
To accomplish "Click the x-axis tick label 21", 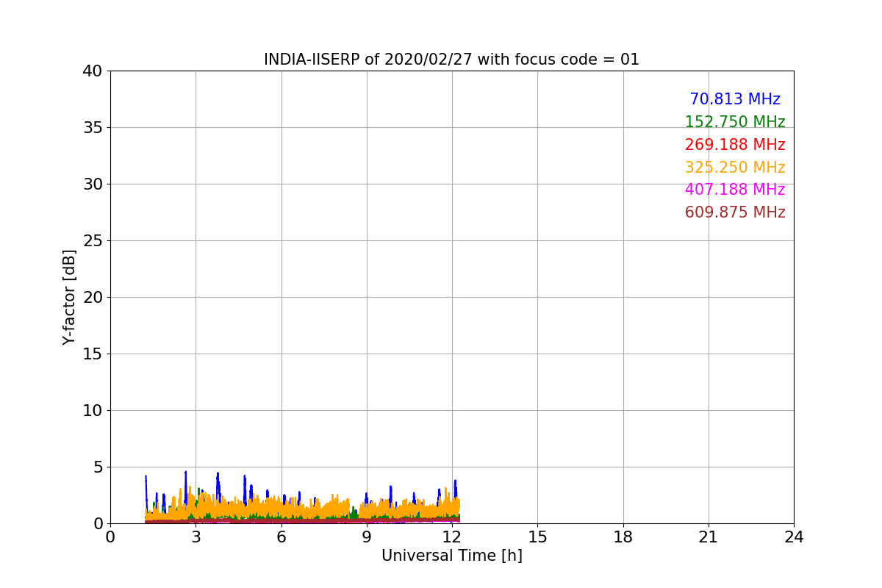I will point(709,537).
